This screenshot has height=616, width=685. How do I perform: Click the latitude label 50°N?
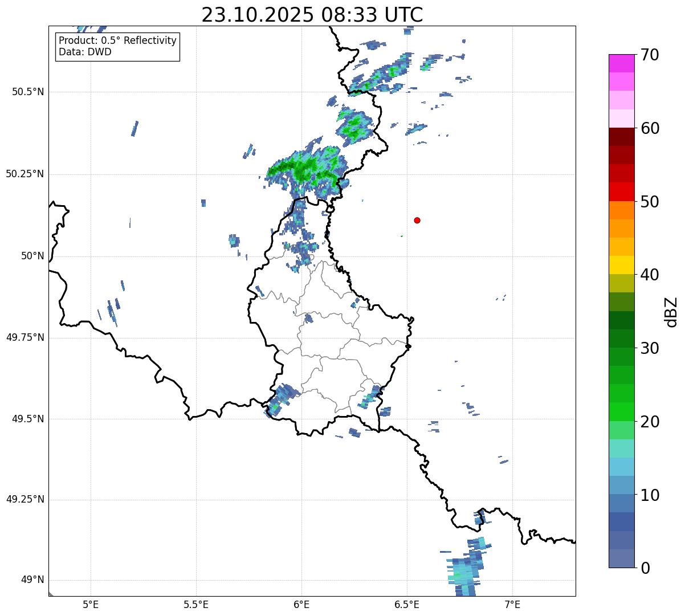click(32, 256)
